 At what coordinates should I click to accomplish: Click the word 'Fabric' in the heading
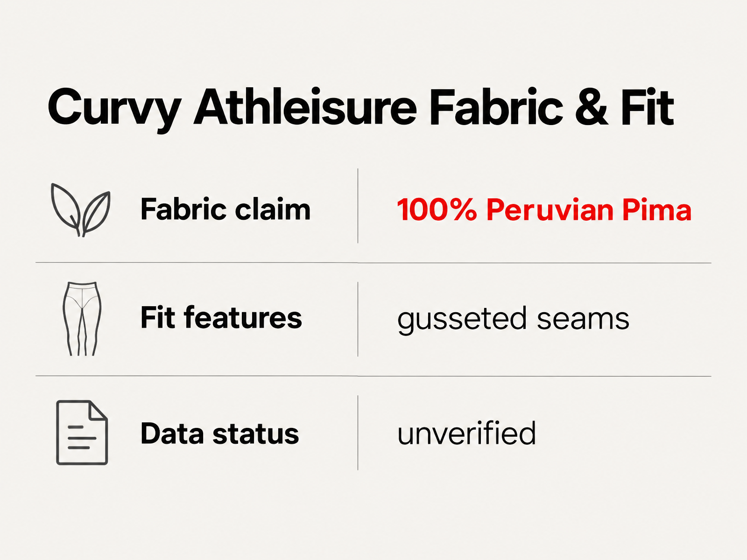(x=496, y=107)
